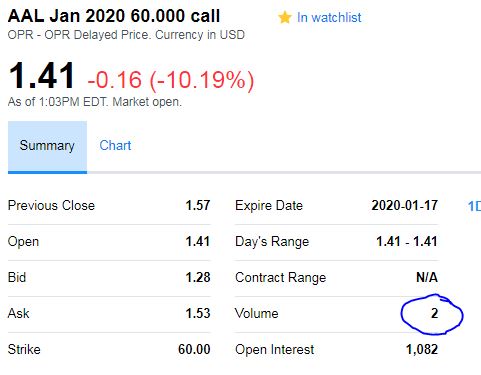Select the Summary tab
The image size is (481, 375).
click(47, 147)
